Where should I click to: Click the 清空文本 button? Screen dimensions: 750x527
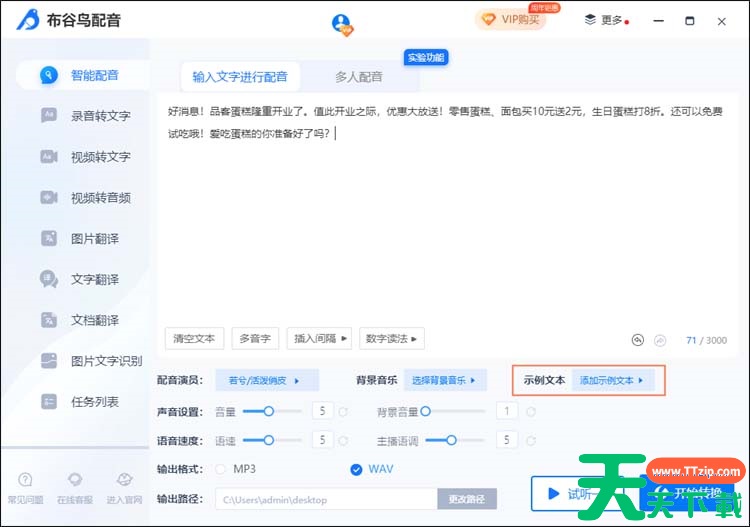[x=194, y=339]
